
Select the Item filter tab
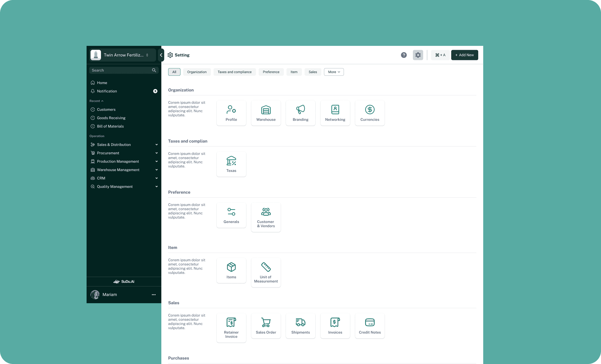click(x=294, y=72)
